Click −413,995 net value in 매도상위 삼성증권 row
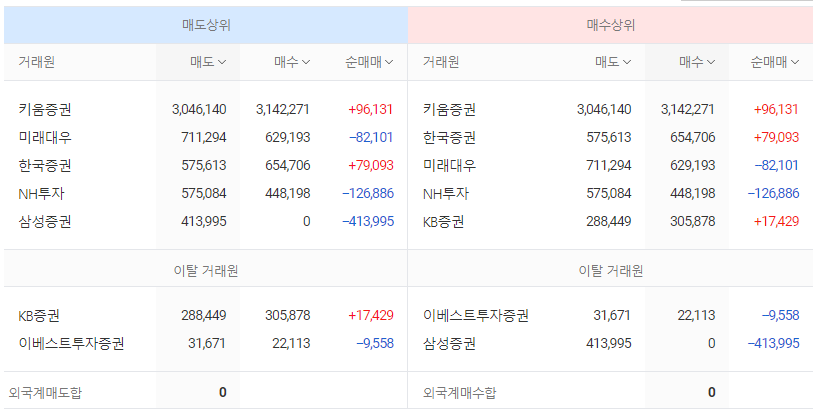Screen dimensions: 818x413 point(368,222)
